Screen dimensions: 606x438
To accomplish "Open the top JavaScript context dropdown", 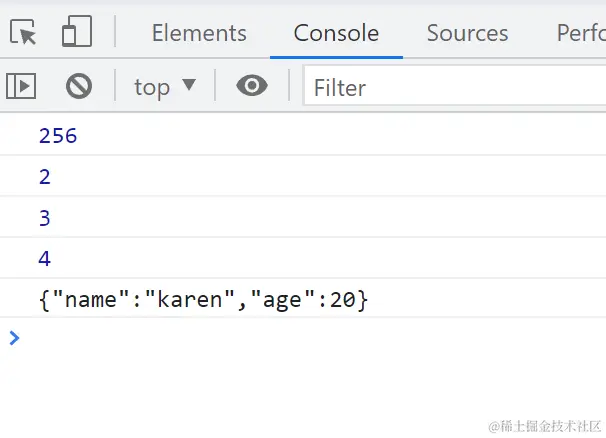I will click(x=165, y=87).
